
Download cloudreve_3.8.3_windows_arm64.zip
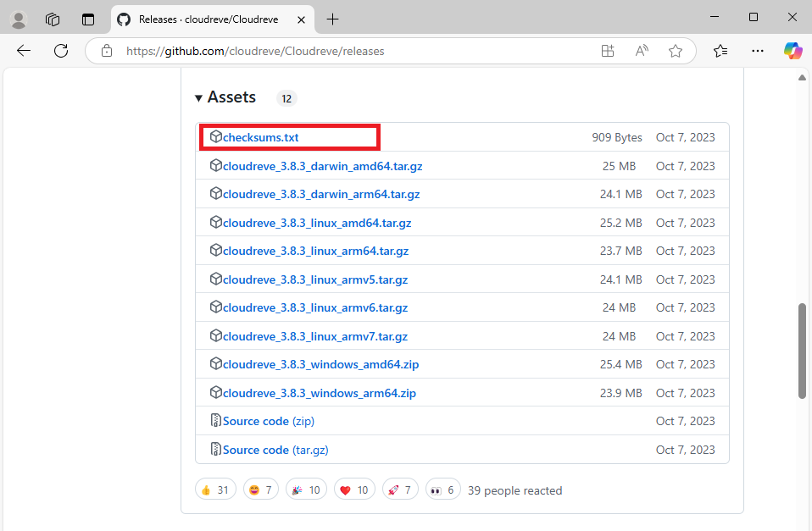tap(320, 393)
